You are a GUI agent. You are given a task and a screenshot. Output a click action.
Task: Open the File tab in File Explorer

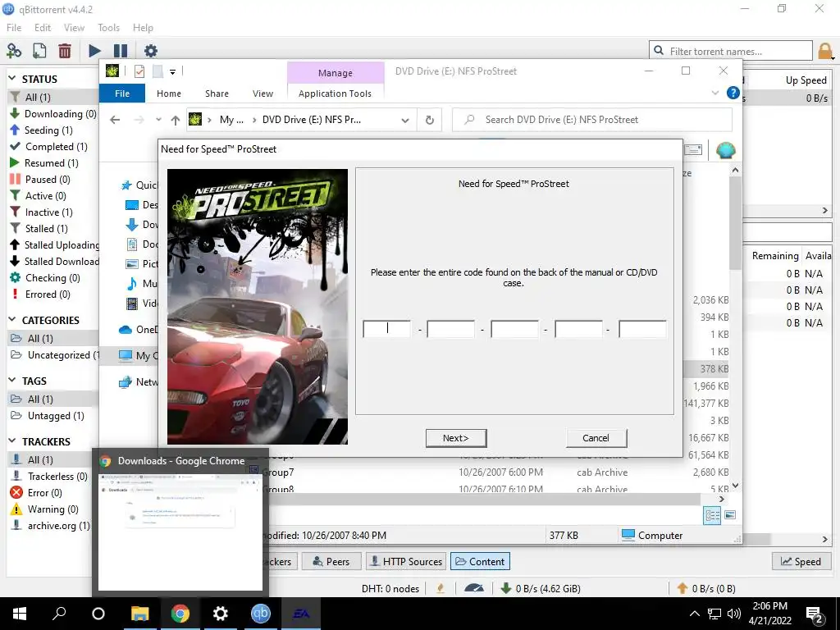(122, 94)
